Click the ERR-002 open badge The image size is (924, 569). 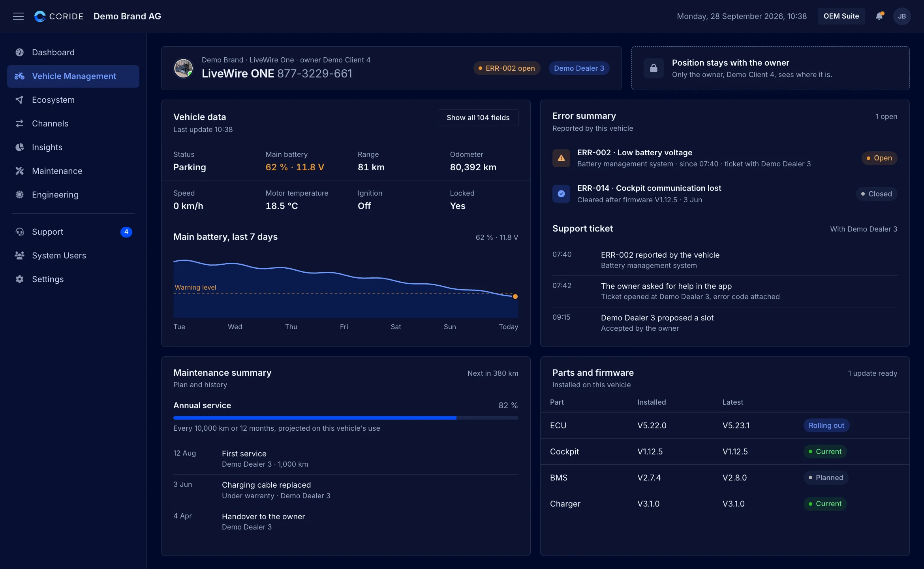(507, 68)
